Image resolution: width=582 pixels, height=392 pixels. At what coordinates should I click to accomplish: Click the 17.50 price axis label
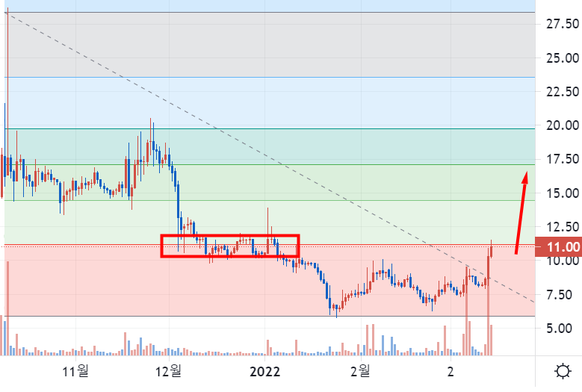(563, 159)
